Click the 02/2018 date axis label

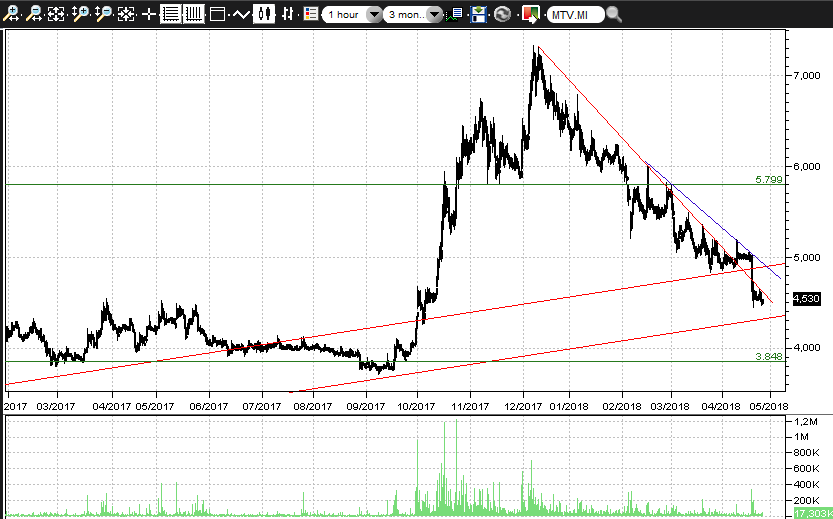click(x=622, y=406)
